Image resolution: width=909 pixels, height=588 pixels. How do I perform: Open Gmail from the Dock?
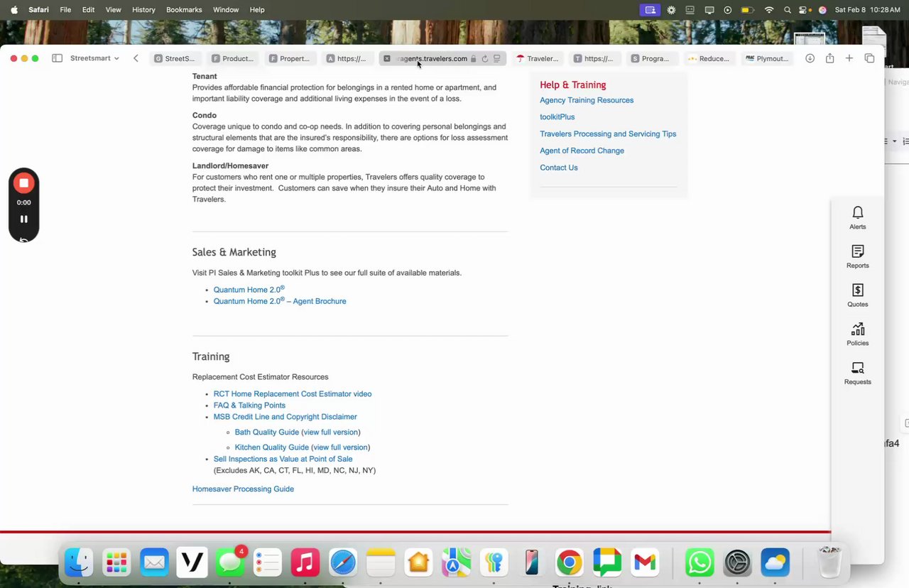point(645,563)
